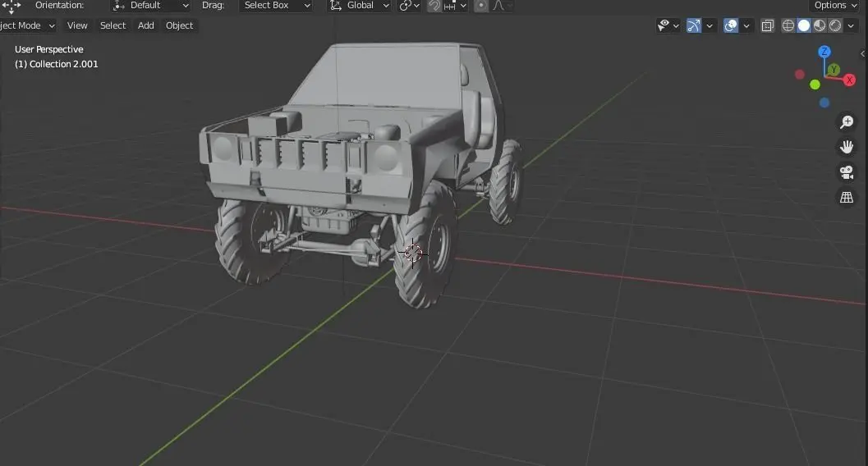Click the negative Z axis dot
The width and height of the screenshot is (868, 466).
click(824, 103)
